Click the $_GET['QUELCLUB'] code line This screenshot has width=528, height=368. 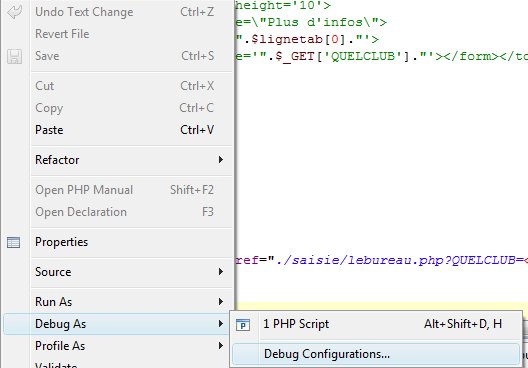click(381, 56)
